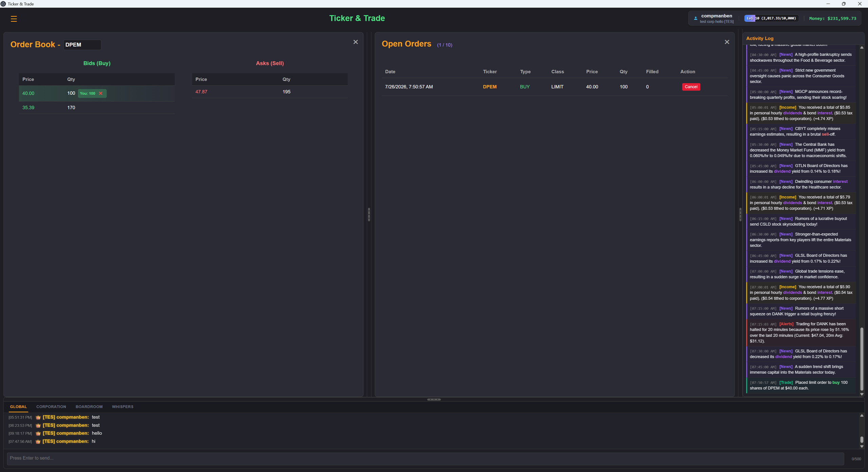Viewport: 868px width, 472px height.
Task: Click the Ticker & Trade title
Action: (357, 18)
